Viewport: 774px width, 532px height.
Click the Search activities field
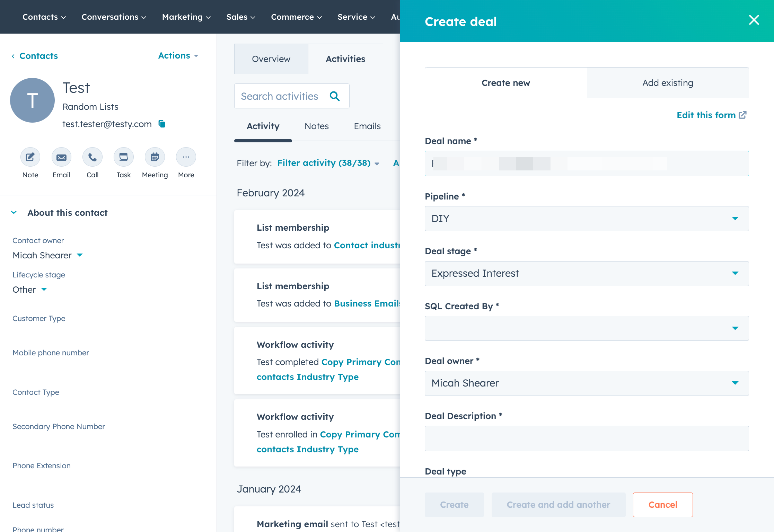292,96
